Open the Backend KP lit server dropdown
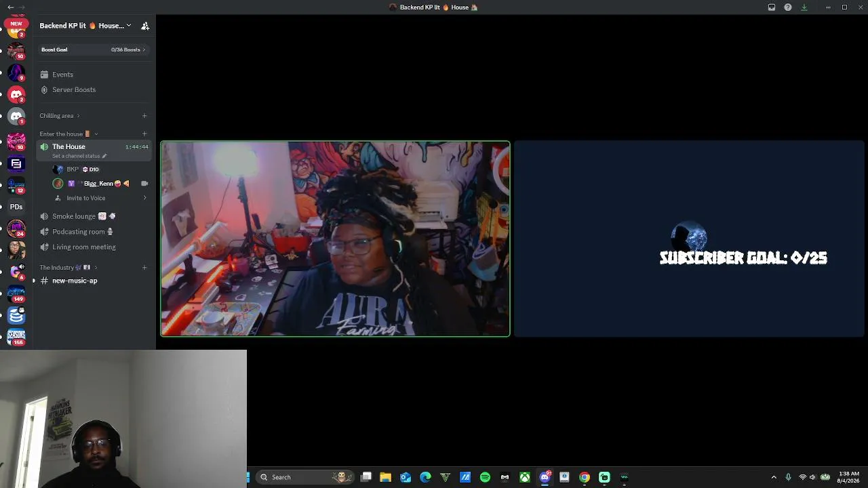Image resolution: width=868 pixels, height=488 pixels. point(85,26)
